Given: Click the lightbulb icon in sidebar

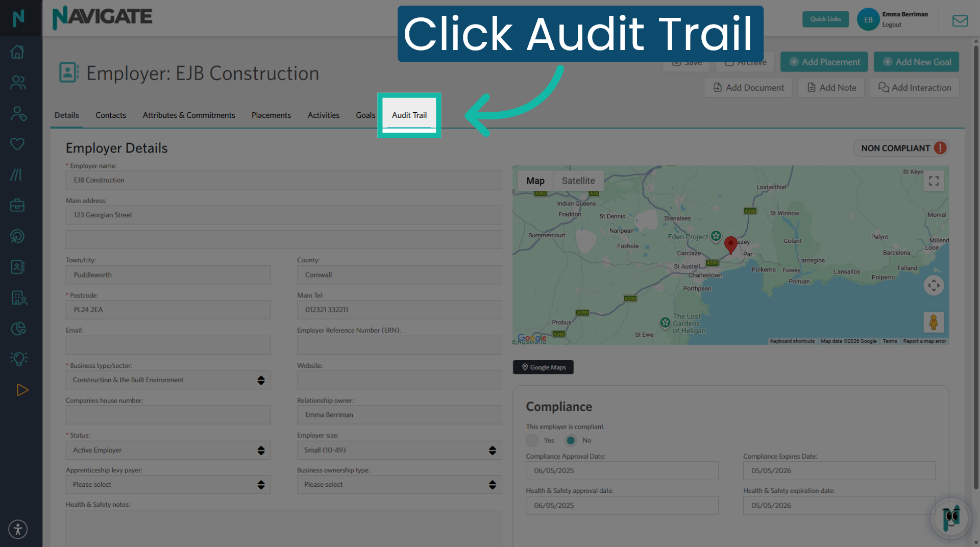Looking at the screenshot, I should click(x=19, y=359).
